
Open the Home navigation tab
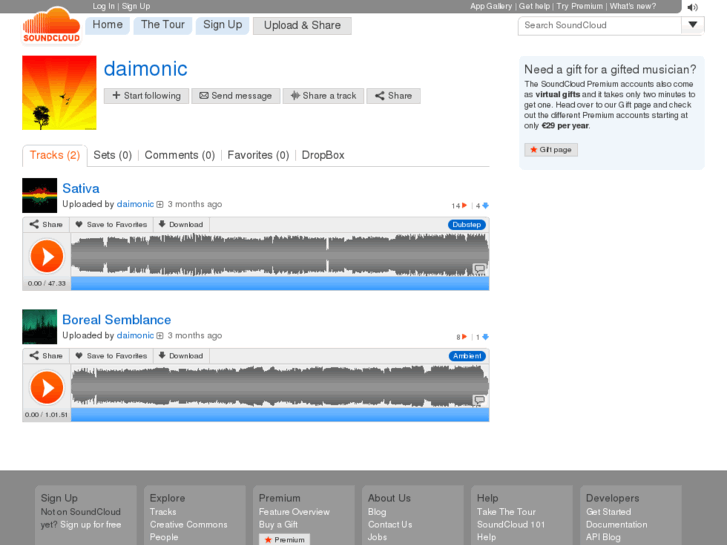click(108, 25)
